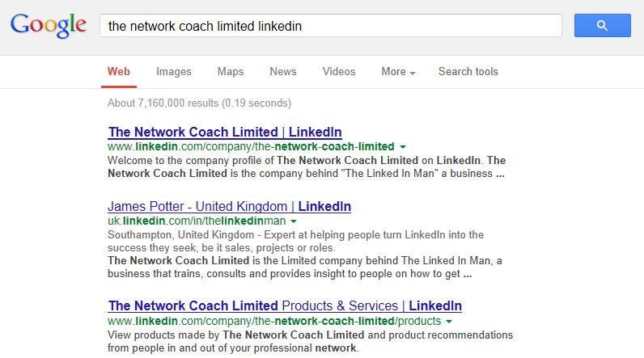Image resolution: width=644 pixels, height=358 pixels.
Task: Click the green the-network-coach-limited/products URL
Action: point(274,320)
